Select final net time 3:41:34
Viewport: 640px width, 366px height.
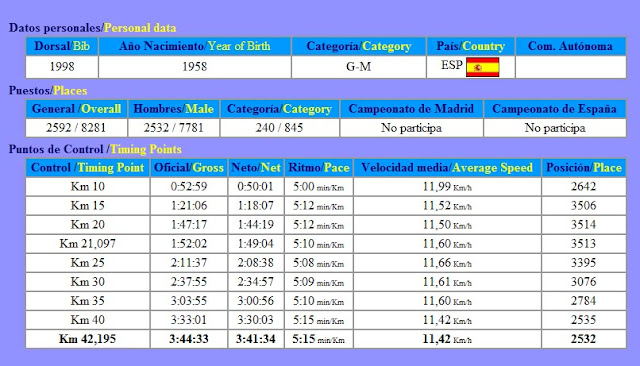pyautogui.click(x=256, y=339)
